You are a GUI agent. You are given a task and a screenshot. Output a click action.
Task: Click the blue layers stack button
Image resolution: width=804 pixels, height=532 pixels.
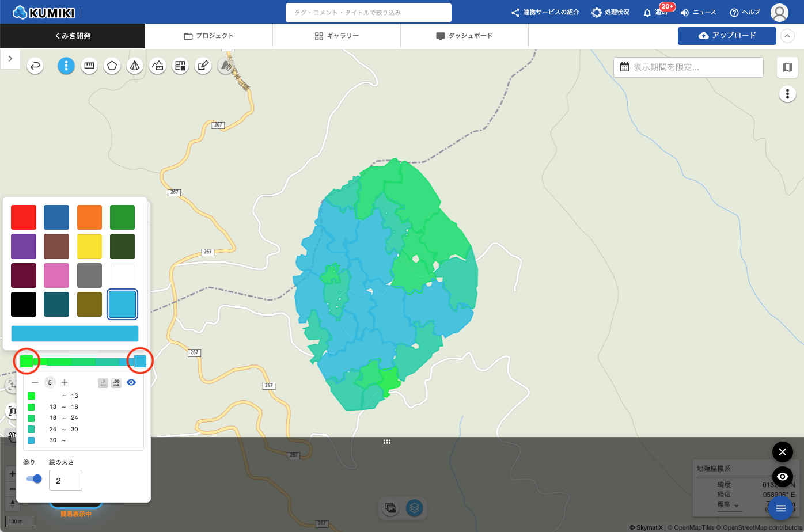pyautogui.click(x=415, y=508)
